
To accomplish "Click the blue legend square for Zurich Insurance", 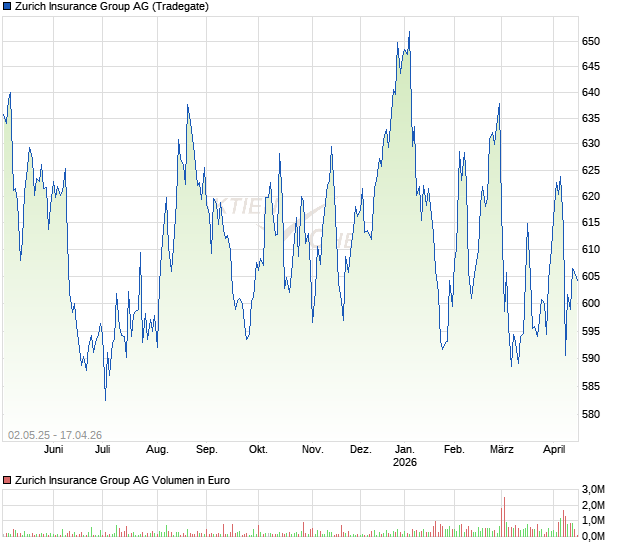I will tap(7, 6).
